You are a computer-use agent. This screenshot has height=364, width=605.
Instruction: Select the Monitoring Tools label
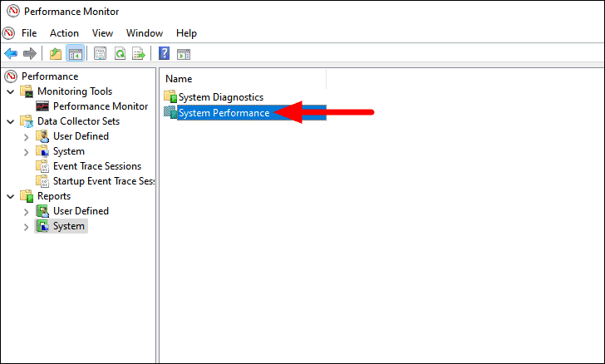click(75, 91)
